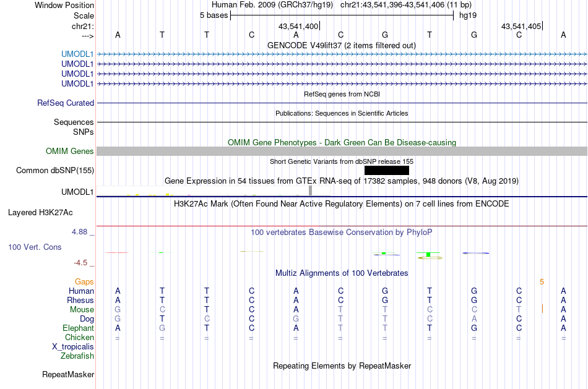The image size is (588, 389).
Task: Open 100 vertebrates Basewise Conservation by PhyloP title
Action: tap(342, 233)
